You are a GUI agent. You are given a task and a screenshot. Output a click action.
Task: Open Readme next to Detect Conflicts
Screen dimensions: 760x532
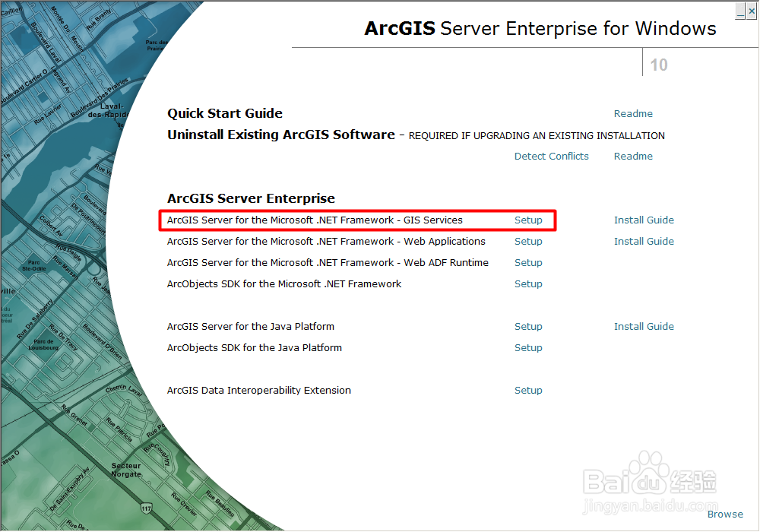(633, 157)
